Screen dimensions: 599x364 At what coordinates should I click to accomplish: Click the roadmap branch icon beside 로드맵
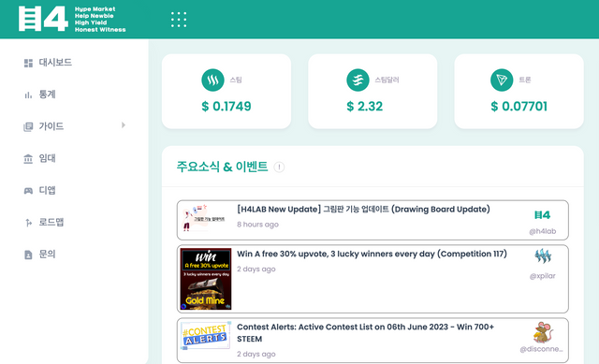coord(28,223)
